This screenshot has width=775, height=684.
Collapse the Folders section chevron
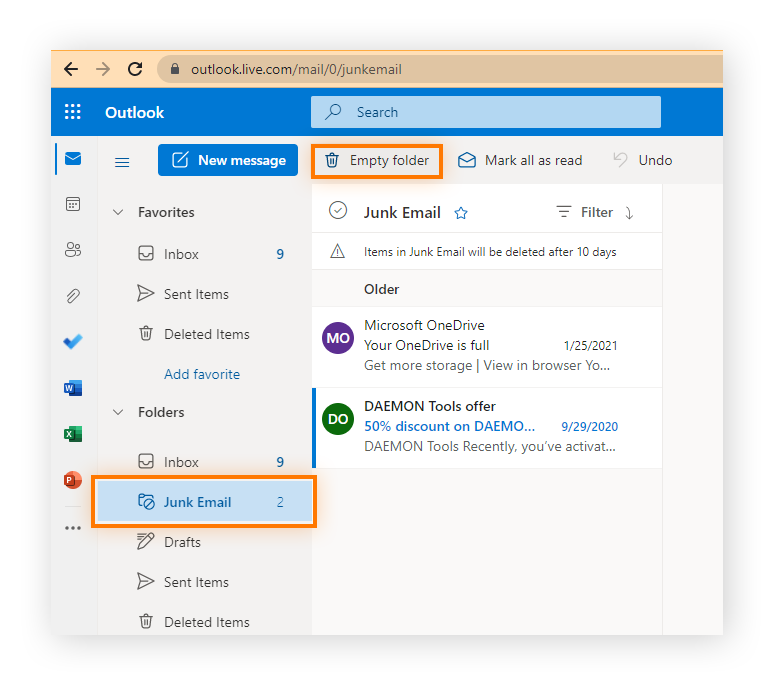point(118,412)
